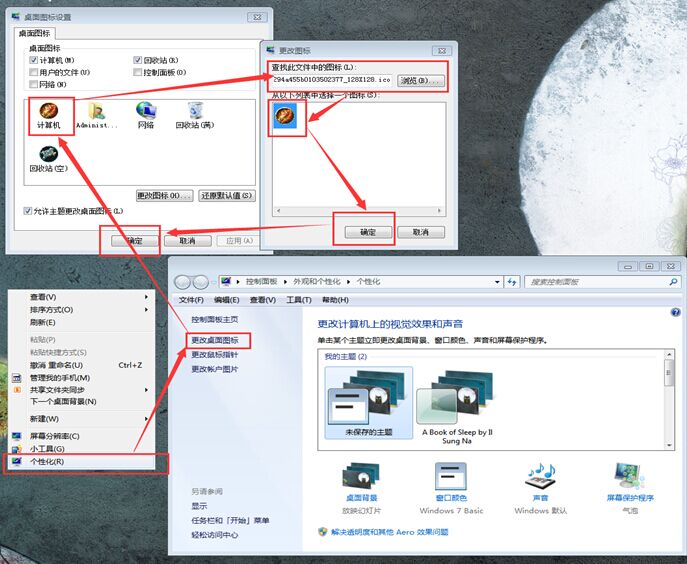Viewport: 687px width, 564px height.
Task: Click the help question mark icon
Action: tap(675, 312)
